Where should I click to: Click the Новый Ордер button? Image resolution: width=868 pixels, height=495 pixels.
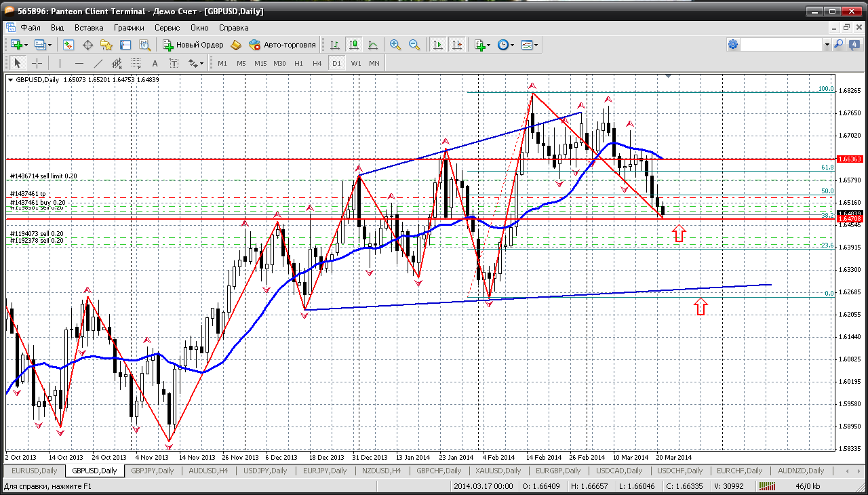point(193,45)
